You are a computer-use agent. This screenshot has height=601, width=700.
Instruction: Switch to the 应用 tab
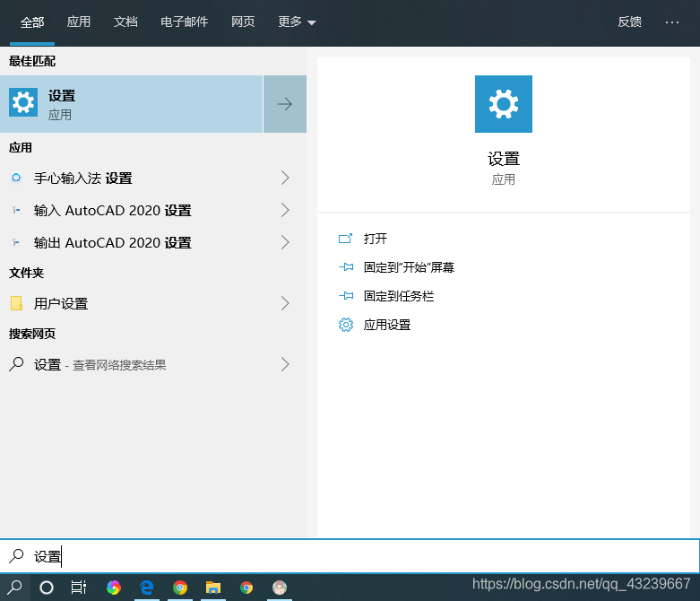pyautogui.click(x=79, y=22)
